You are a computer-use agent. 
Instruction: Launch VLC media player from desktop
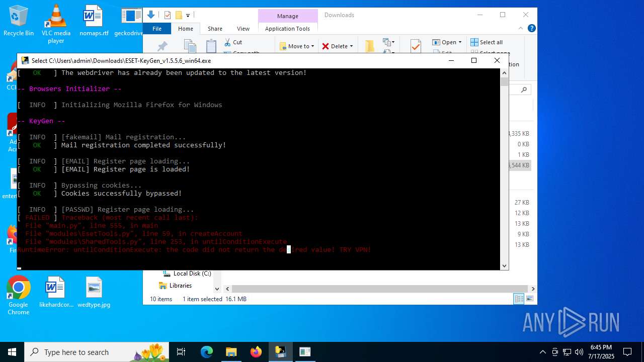click(x=56, y=23)
